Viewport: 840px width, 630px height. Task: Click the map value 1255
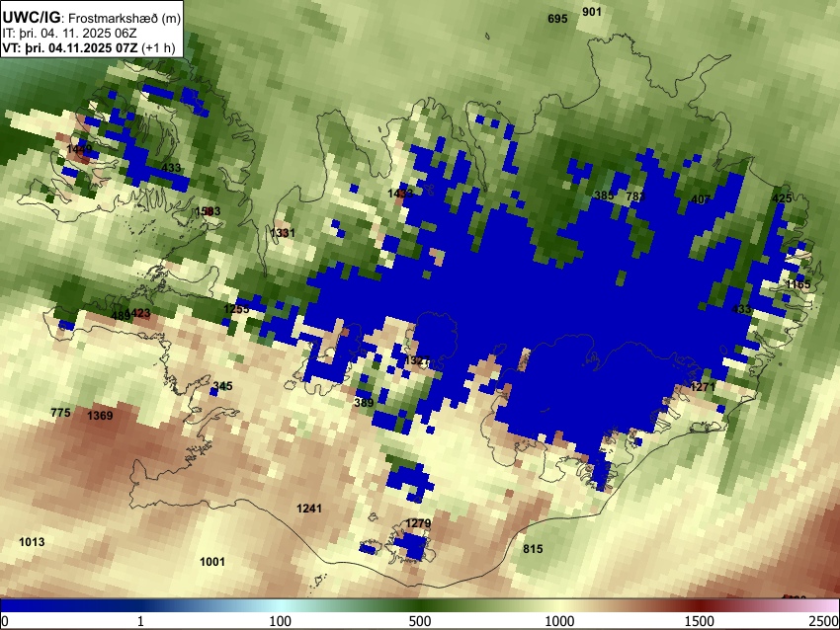point(236,309)
